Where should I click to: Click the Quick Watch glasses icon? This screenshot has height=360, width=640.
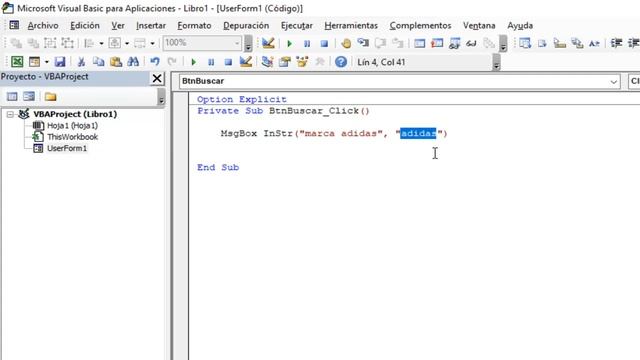click(471, 43)
